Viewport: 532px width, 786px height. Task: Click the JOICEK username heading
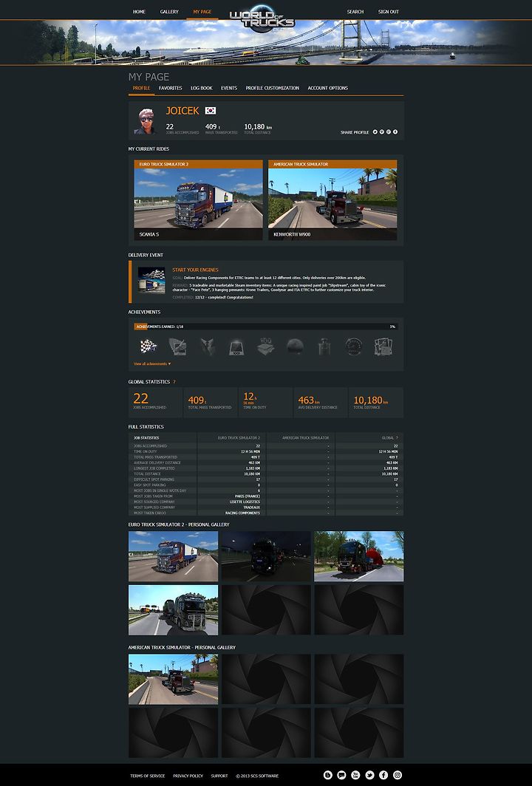click(183, 111)
